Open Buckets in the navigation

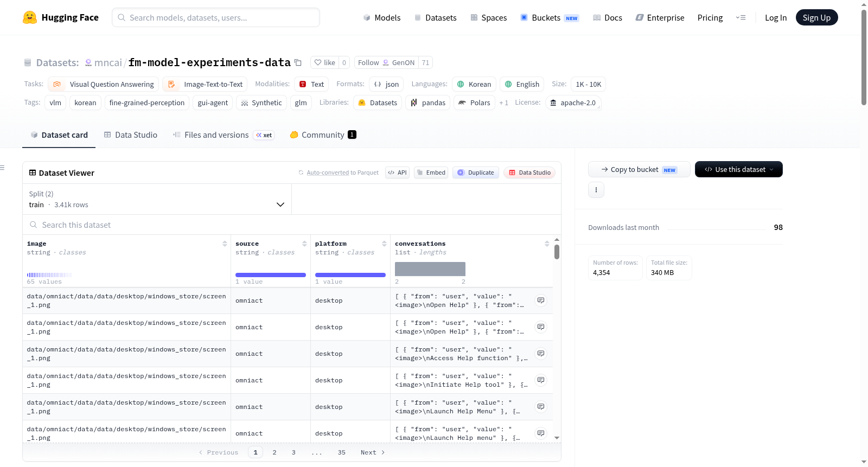550,18
